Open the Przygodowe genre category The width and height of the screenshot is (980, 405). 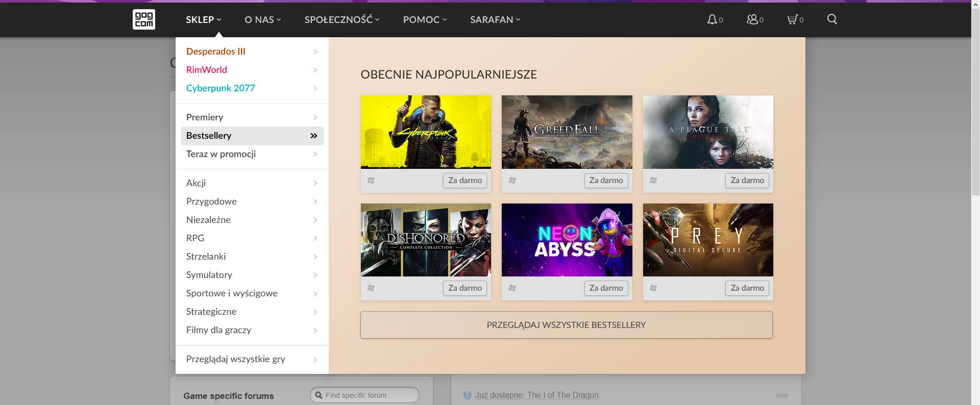[252, 201]
